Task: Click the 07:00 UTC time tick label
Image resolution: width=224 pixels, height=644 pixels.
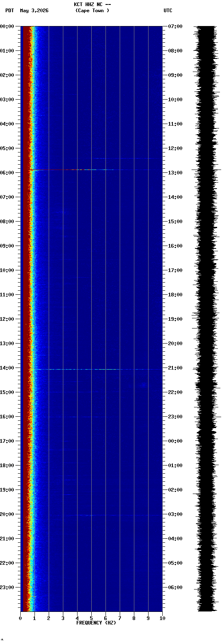Action: point(175,26)
